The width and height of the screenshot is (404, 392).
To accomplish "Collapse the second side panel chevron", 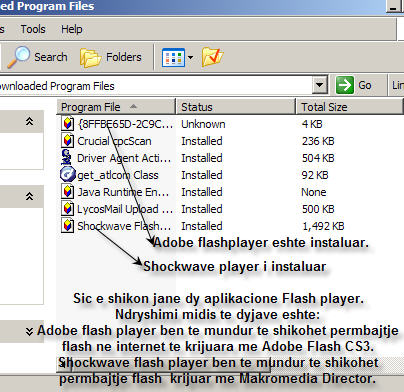I will click(30, 196).
